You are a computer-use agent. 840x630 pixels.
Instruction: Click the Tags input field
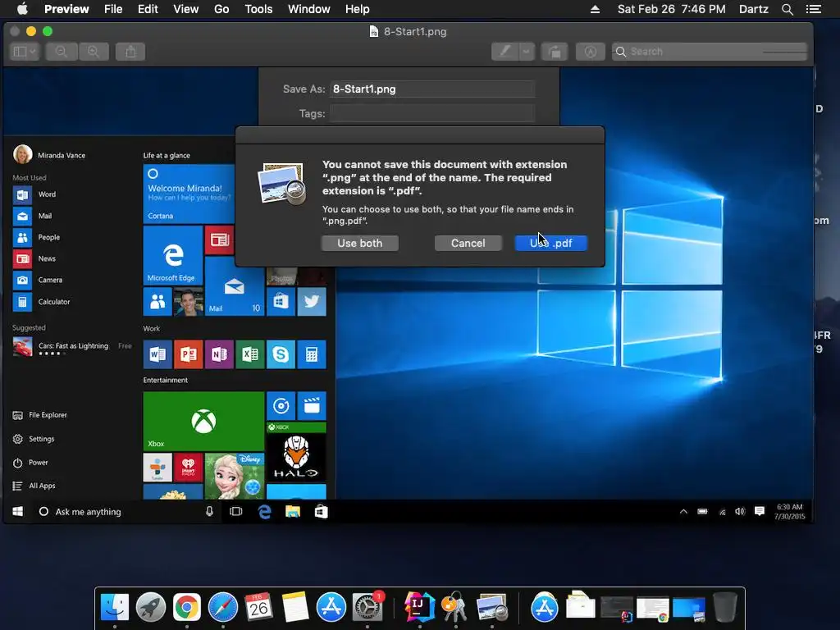coord(431,113)
